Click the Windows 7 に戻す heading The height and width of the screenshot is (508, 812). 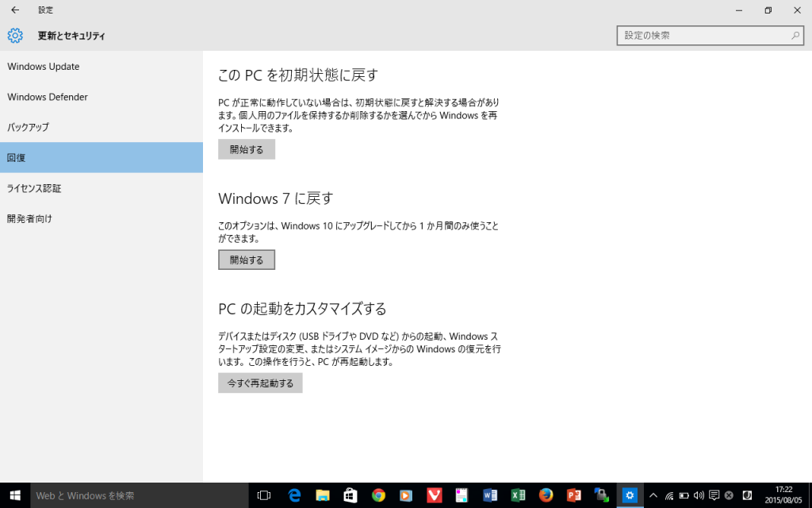click(x=276, y=198)
